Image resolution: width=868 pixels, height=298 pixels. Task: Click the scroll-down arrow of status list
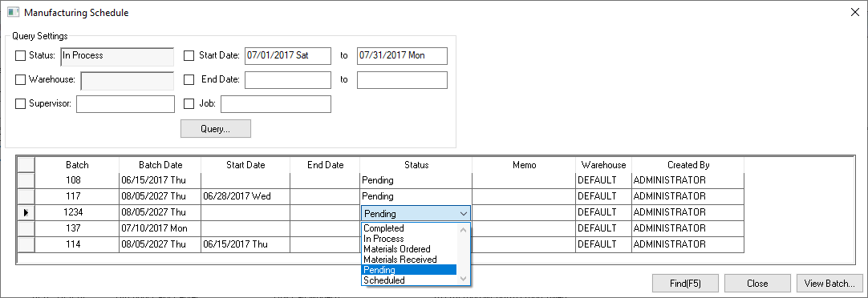464,280
